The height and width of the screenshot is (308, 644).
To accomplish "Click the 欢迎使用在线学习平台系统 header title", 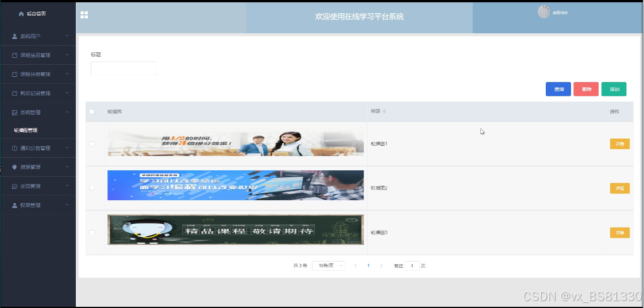I will 360,17.
